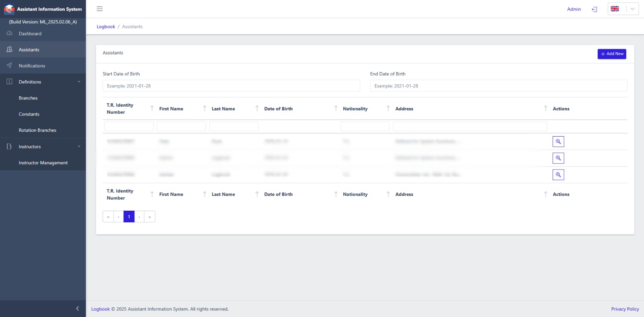Open the language dropdown chevron
The height and width of the screenshot is (317, 644).
pos(632,9)
